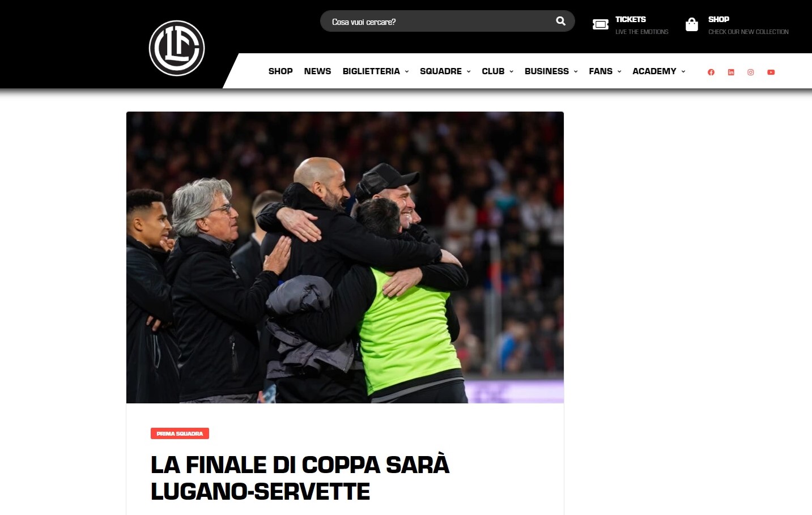The width and height of the screenshot is (812, 515).
Task: Click the shopping bag icon
Action: click(691, 24)
